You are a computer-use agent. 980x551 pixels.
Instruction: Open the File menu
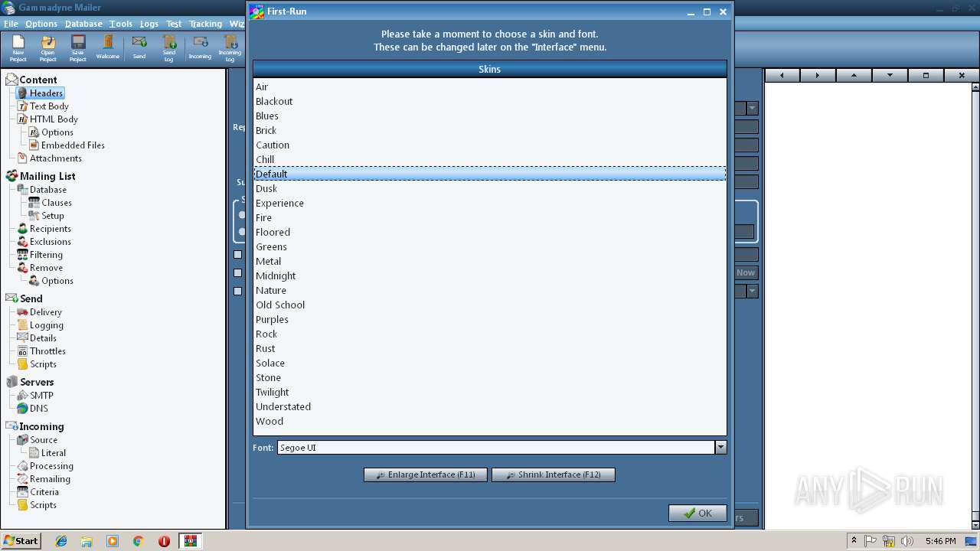(x=11, y=24)
